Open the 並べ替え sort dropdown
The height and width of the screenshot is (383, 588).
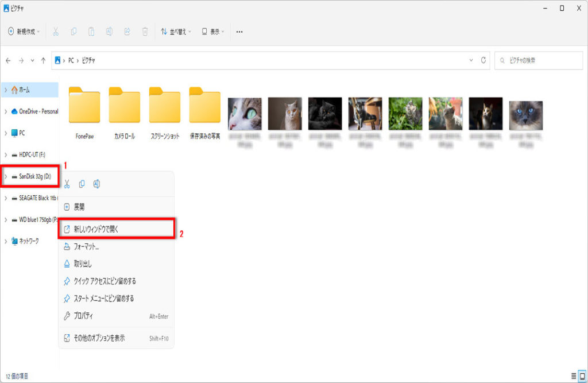pyautogui.click(x=176, y=32)
